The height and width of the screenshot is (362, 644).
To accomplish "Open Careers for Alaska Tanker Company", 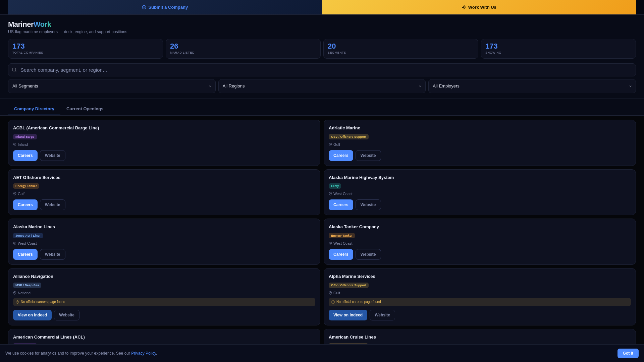I will point(341,254).
